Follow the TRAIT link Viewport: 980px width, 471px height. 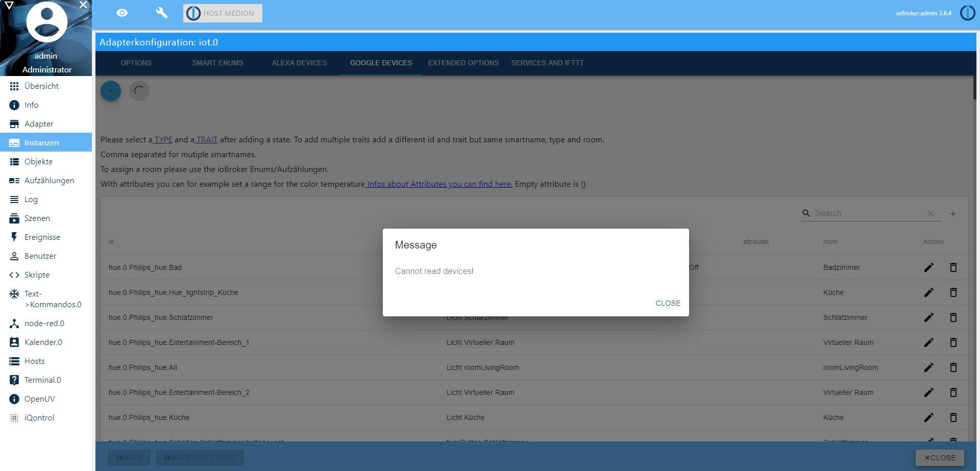click(206, 139)
